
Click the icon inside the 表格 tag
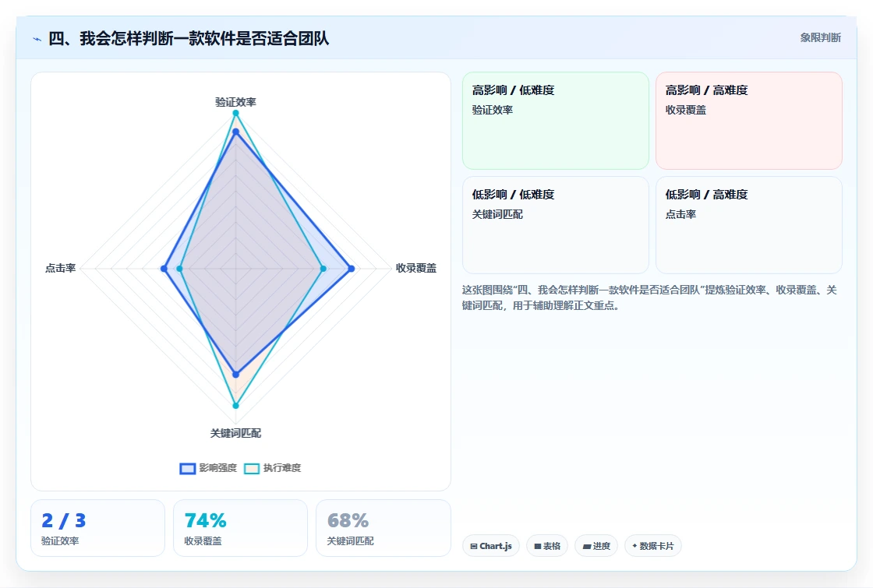pos(537,546)
